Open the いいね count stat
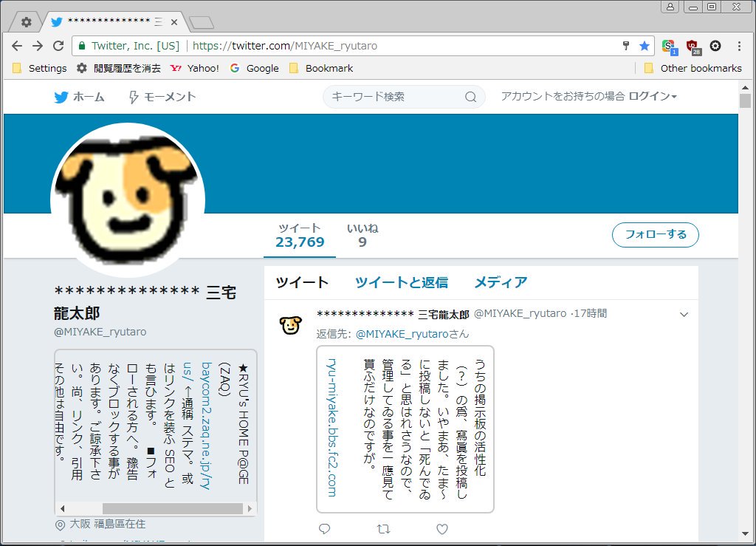The height and width of the screenshot is (546, 756). point(362,236)
